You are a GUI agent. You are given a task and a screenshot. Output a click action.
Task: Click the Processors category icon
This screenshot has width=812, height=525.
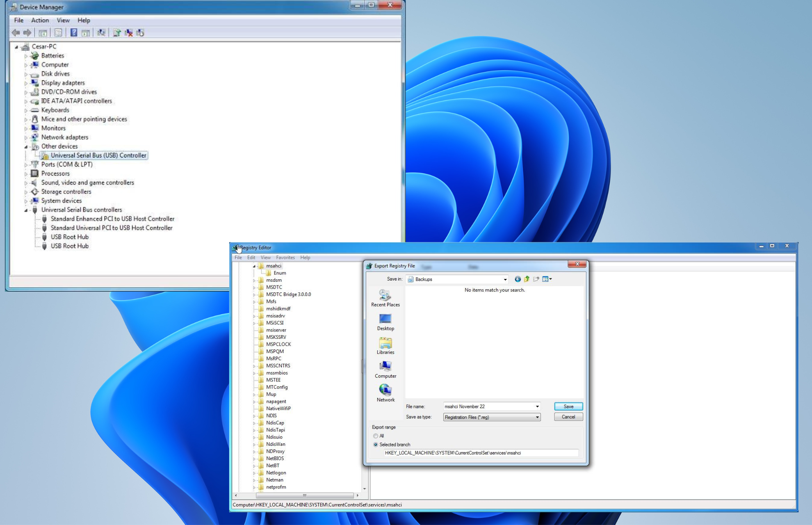coord(35,173)
